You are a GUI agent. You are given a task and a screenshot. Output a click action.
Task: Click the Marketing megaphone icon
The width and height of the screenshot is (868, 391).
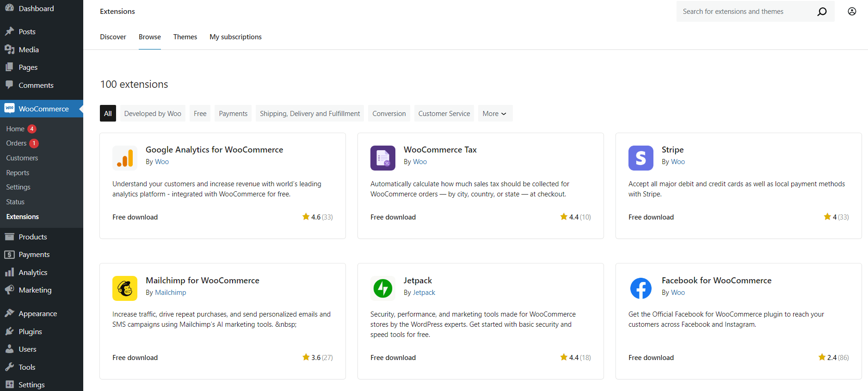pyautogui.click(x=9, y=290)
